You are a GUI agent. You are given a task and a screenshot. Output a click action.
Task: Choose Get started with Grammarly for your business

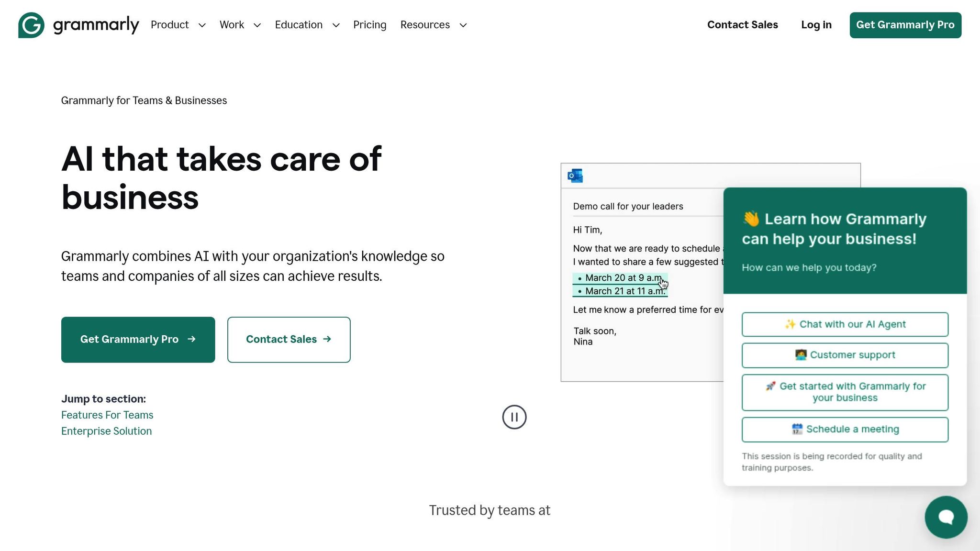click(845, 392)
